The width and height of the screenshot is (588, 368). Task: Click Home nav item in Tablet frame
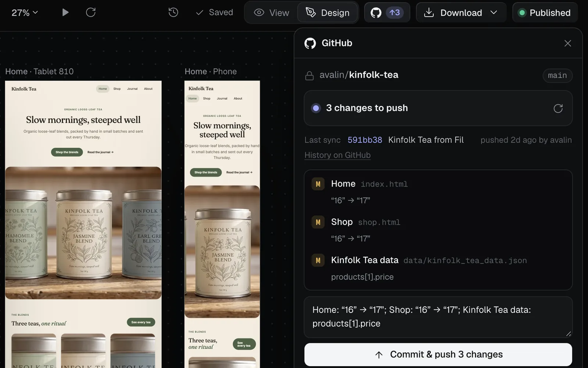tap(103, 89)
